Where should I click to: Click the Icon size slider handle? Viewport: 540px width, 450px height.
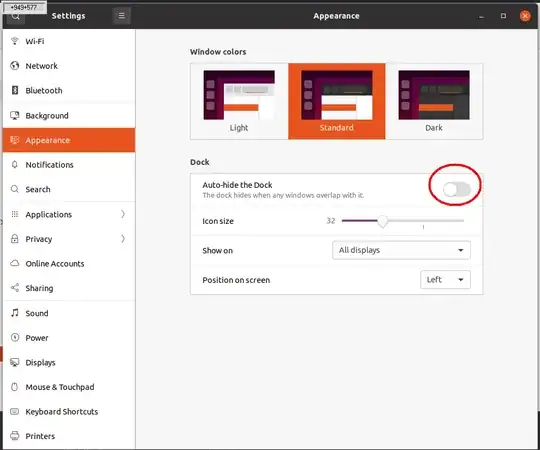coord(383,221)
